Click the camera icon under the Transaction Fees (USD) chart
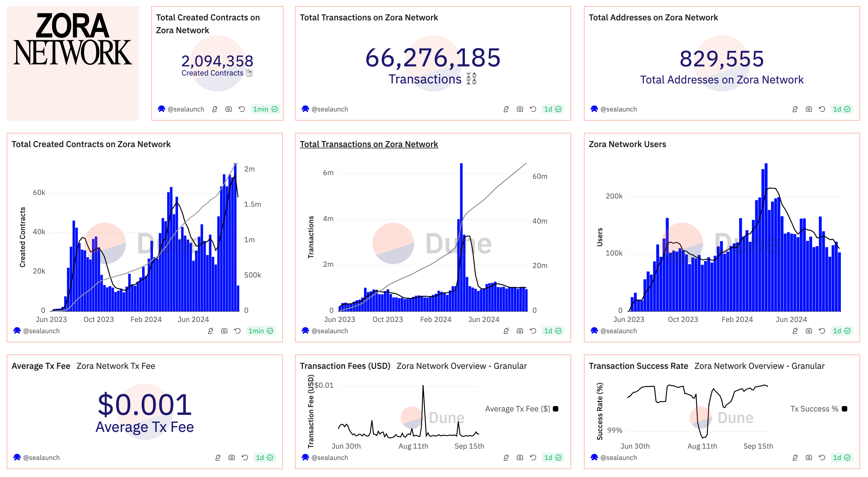The image size is (868, 477). point(520,458)
